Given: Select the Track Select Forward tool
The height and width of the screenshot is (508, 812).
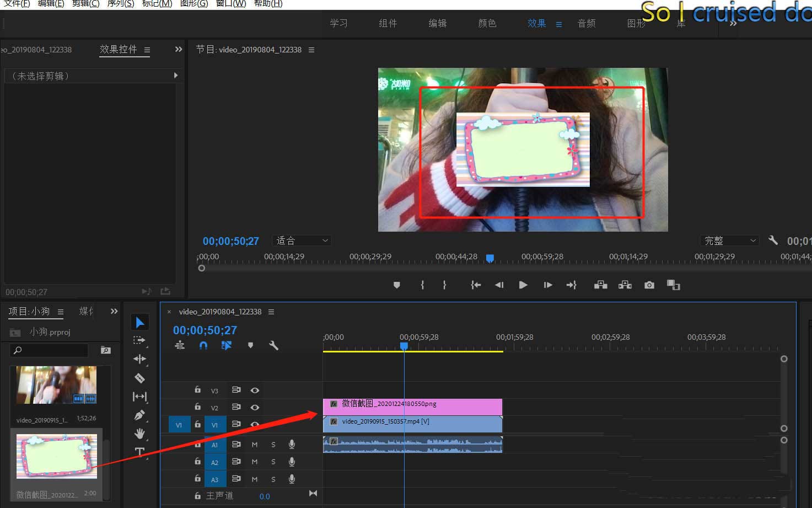Looking at the screenshot, I should [x=139, y=340].
